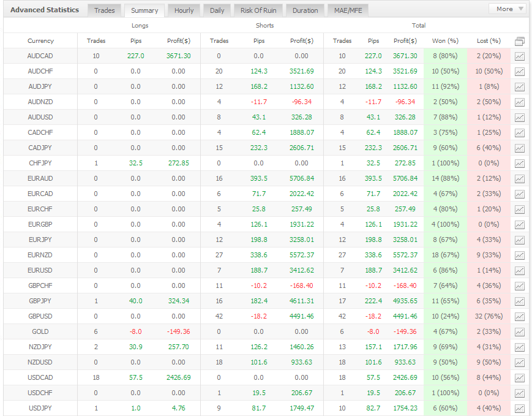Select the GOLD currency cell
532x416 pixels.
[40, 332]
